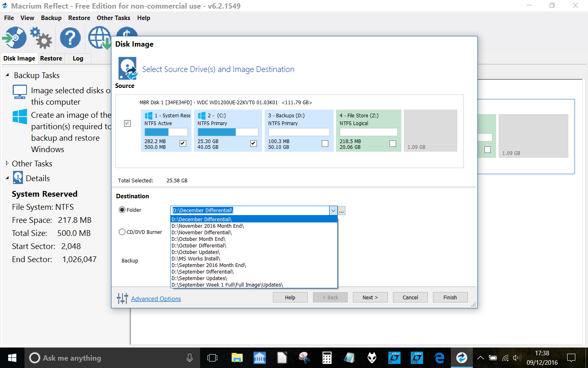Open the Action Center notification icon
This screenshot has width=588, height=368.
[571, 358]
